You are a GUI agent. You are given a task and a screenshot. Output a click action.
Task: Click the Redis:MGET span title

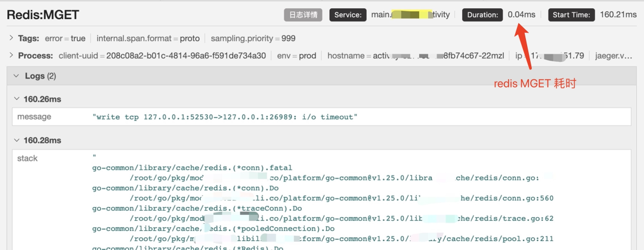tap(43, 15)
